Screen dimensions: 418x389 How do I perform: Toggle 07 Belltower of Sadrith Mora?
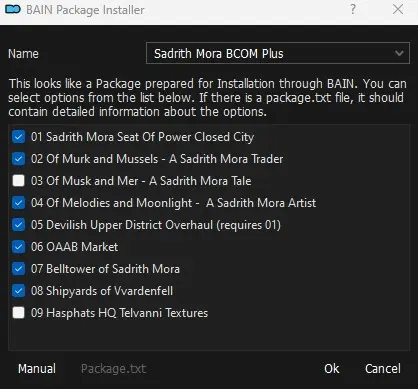18,269
